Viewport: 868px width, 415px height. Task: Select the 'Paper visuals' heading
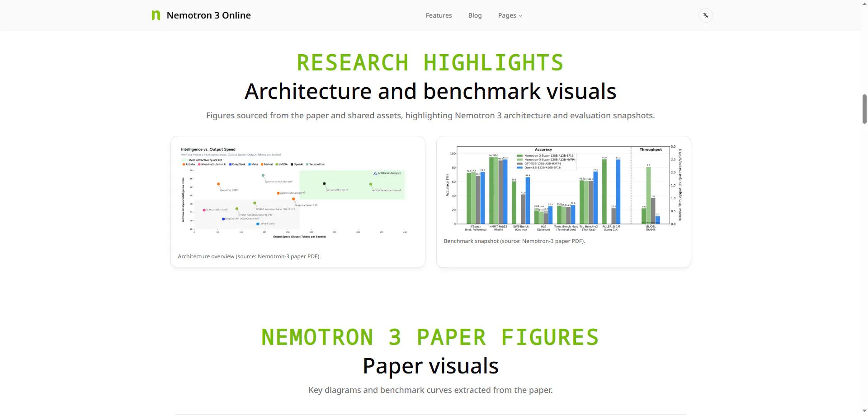(430, 366)
